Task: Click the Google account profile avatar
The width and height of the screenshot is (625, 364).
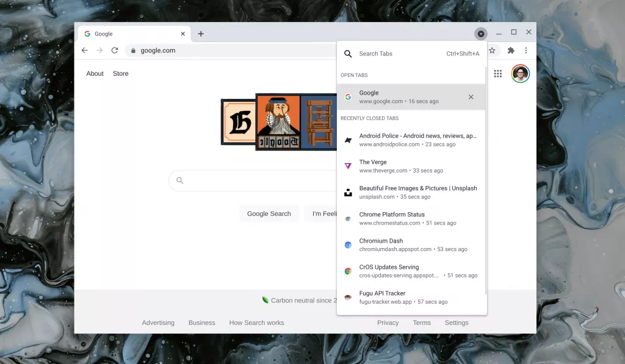Action: point(520,74)
